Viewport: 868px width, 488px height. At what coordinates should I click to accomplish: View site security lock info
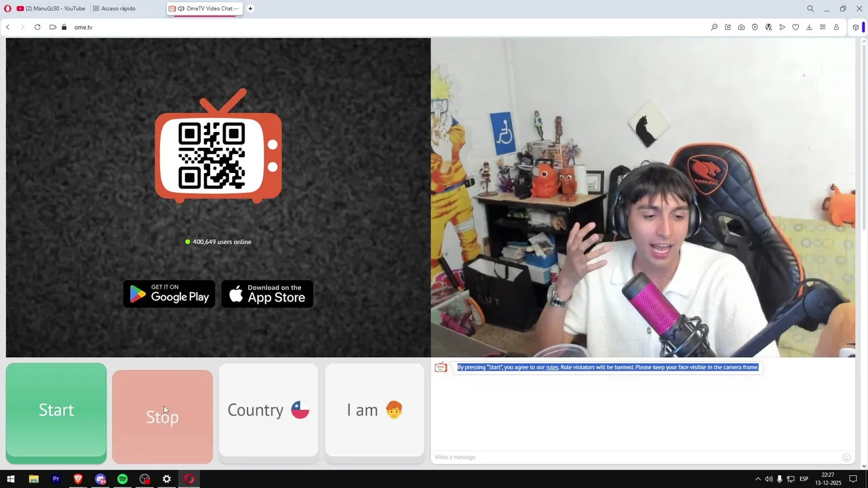(64, 27)
